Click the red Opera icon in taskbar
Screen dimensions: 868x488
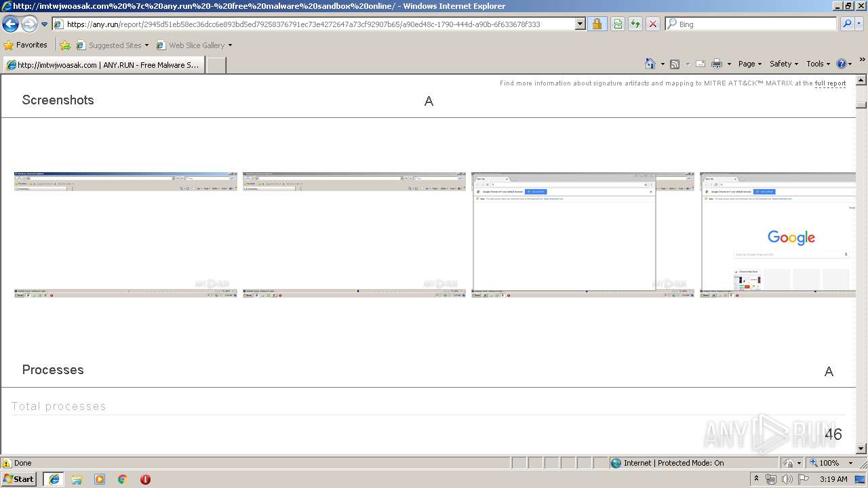[145, 479]
